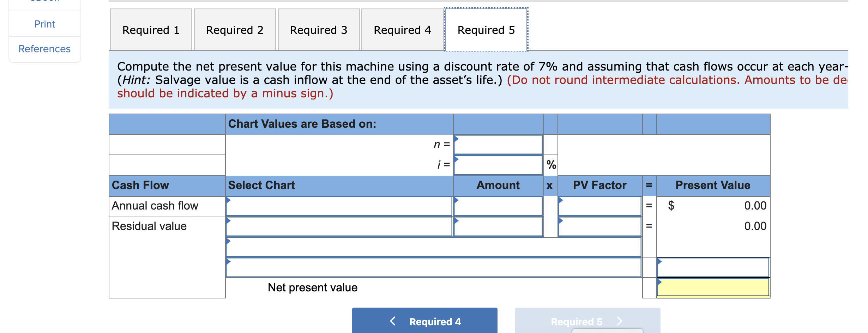Click the Print link
Viewport: 868px width, 333px height.
[44, 24]
